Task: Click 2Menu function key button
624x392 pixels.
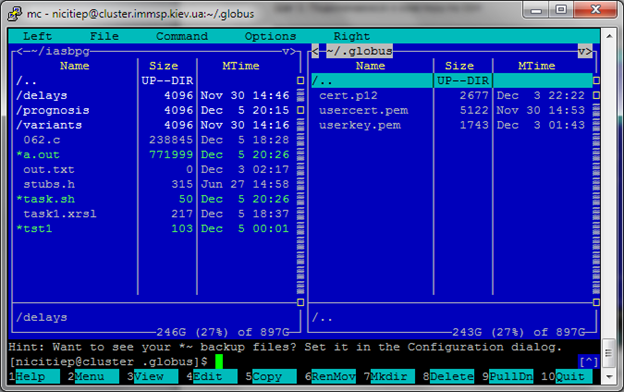Action: [x=94, y=376]
